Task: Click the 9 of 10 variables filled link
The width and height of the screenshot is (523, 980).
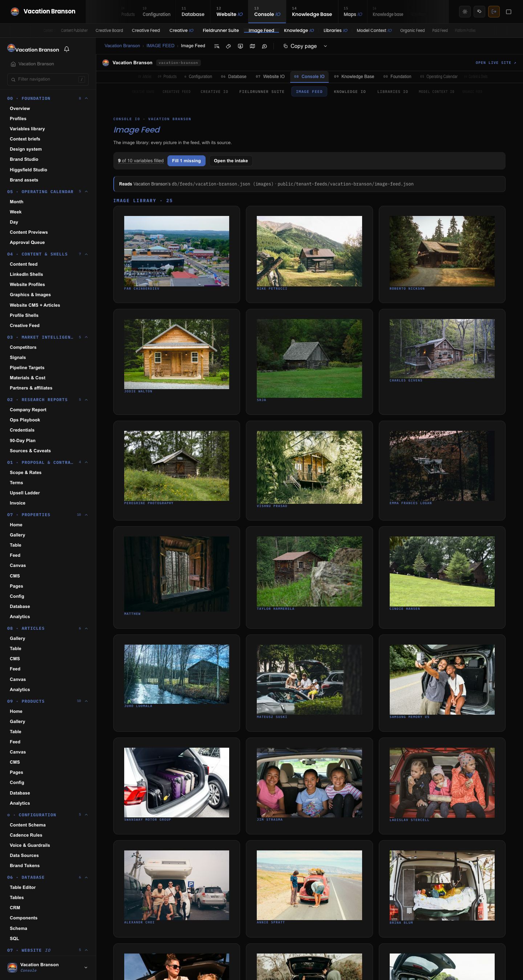Action: (x=141, y=161)
